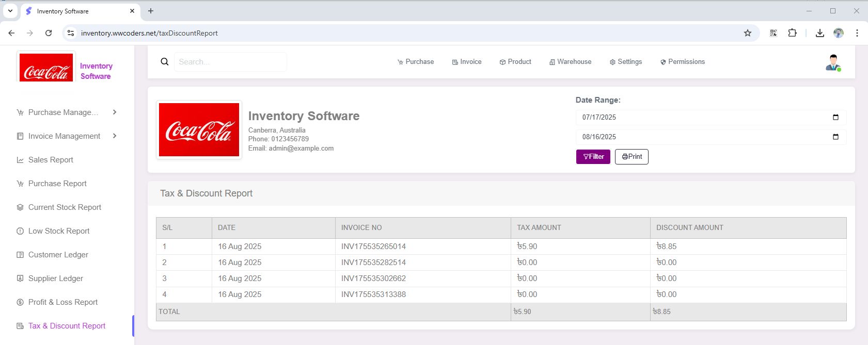The height and width of the screenshot is (345, 868).
Task: Open the browser downloads icon
Action: click(819, 33)
